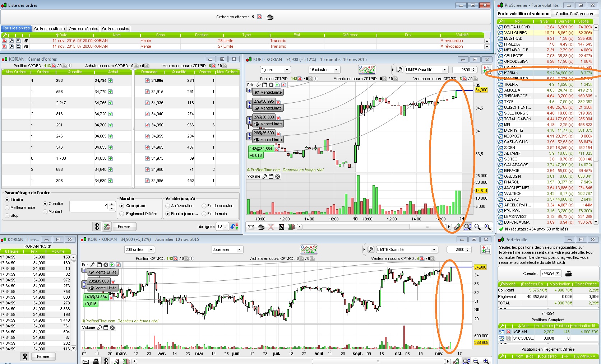Expand trading toolbar arrow in 15-minute chart

click(x=393, y=70)
